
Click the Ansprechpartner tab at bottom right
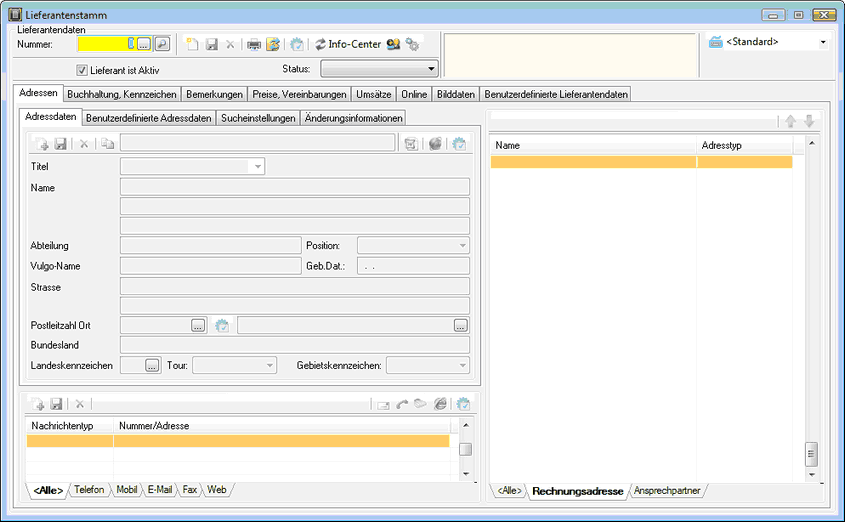pos(669,491)
